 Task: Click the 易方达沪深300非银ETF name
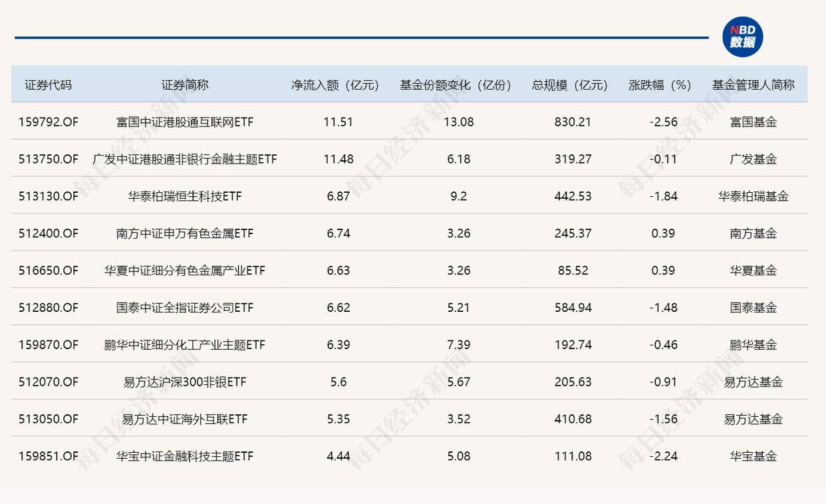pyautogui.click(x=185, y=382)
